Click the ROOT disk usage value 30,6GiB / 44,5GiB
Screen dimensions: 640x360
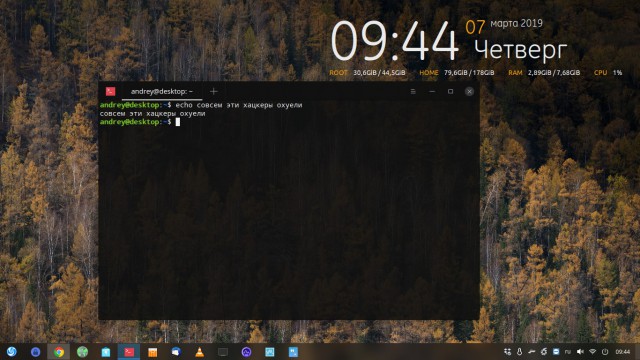(379, 73)
